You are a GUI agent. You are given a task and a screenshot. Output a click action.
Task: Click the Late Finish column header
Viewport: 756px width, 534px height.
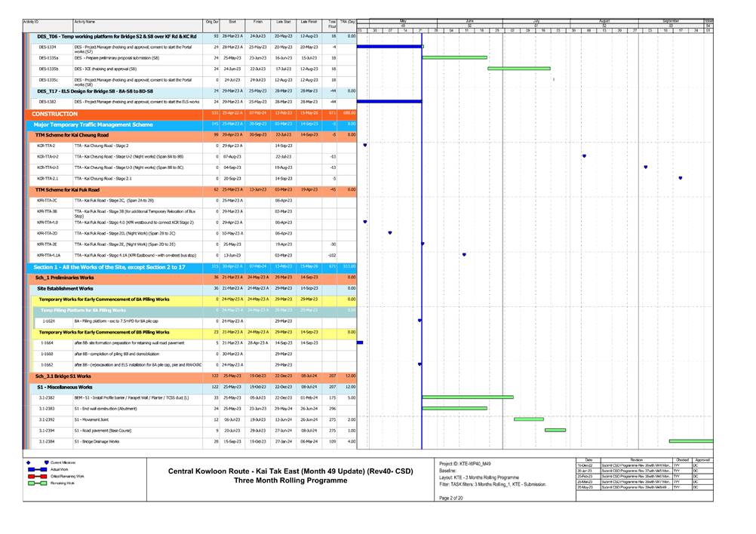pyautogui.click(x=309, y=23)
